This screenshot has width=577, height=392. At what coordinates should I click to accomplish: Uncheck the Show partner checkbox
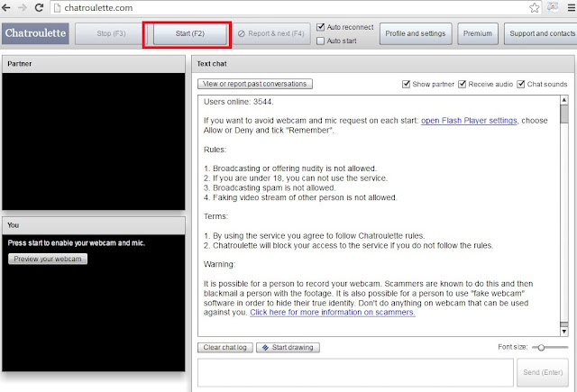[x=407, y=84]
